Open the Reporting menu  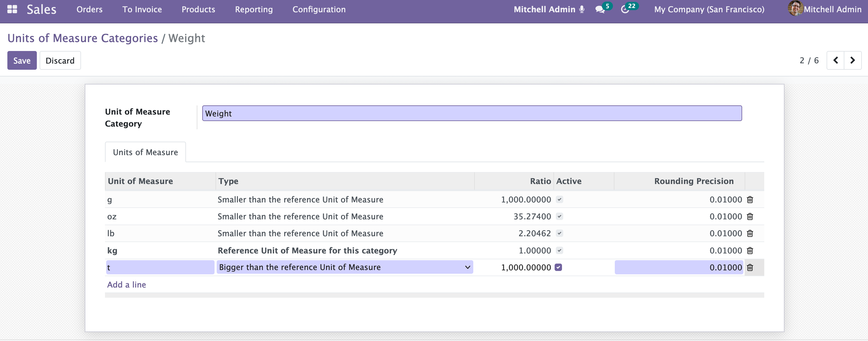click(x=254, y=10)
